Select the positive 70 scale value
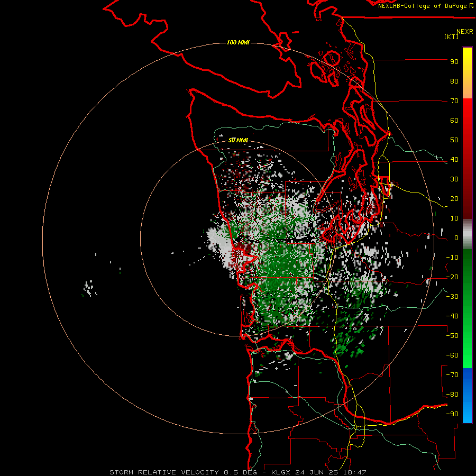Viewport: 476px width, 476px height. 454,101
